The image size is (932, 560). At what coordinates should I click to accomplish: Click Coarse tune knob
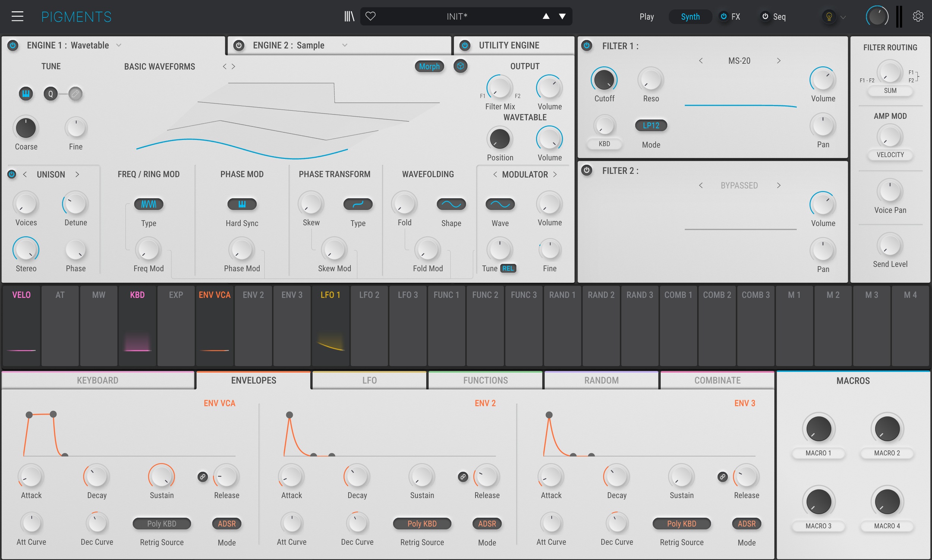[26, 128]
